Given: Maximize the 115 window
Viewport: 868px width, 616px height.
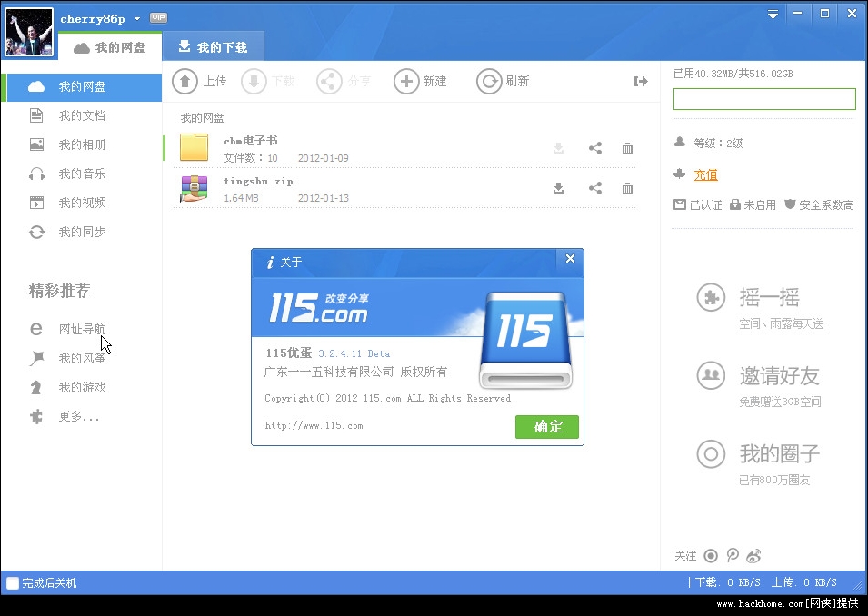Looking at the screenshot, I should [824, 14].
